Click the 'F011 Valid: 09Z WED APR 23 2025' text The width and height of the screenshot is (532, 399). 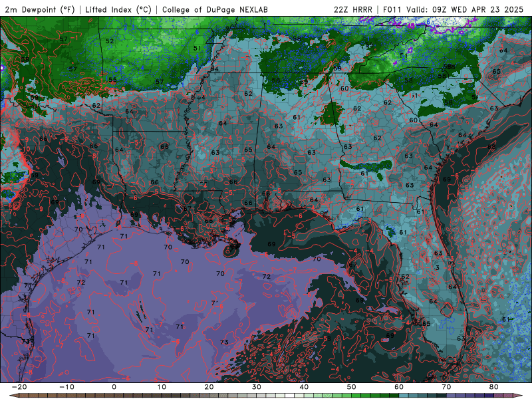(453, 9)
